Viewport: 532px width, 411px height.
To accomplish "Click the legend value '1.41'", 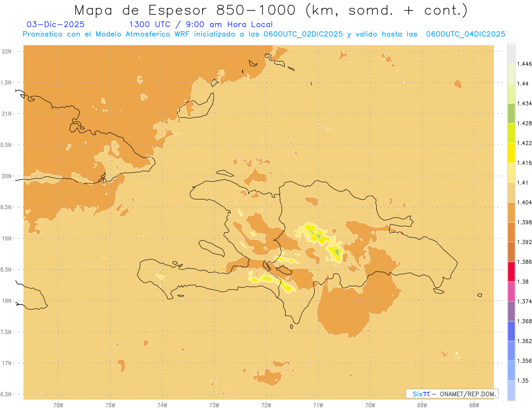I will [522, 183].
